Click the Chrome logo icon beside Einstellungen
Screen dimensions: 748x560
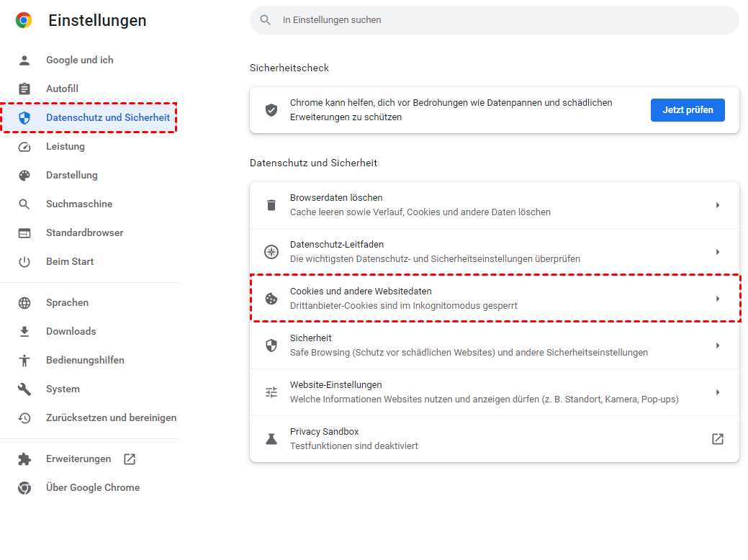24,20
